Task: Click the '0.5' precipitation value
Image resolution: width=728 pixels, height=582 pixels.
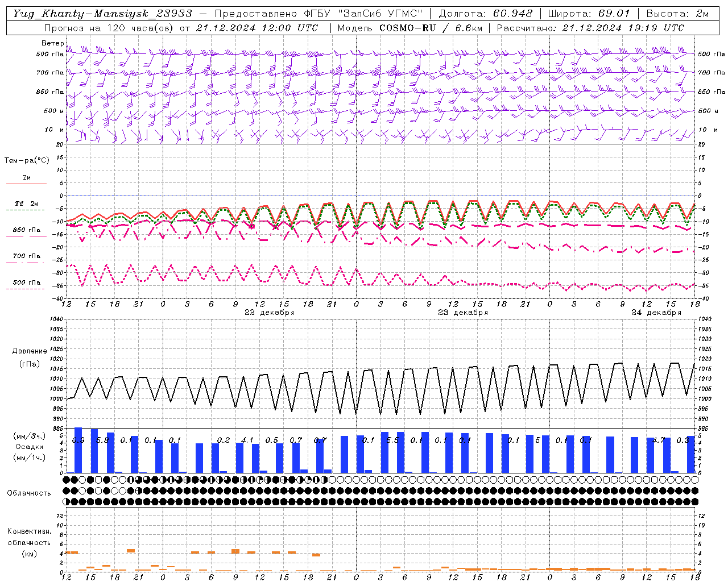Action: (272, 440)
